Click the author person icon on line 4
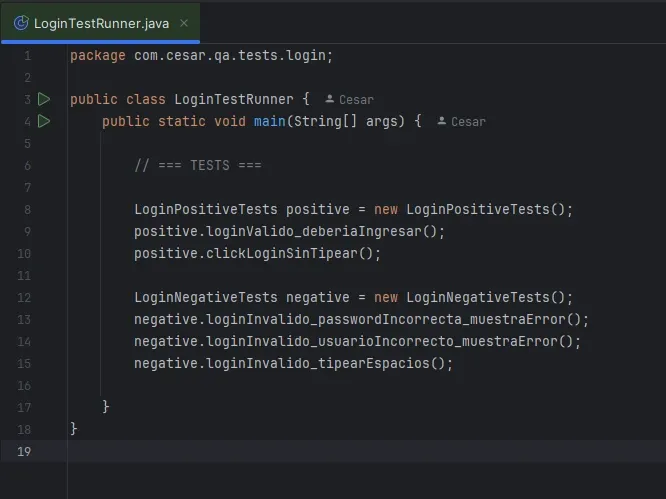 [441, 121]
